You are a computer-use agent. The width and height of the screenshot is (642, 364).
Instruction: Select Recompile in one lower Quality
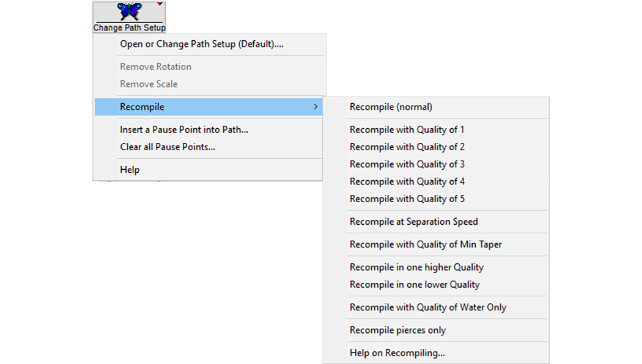click(x=415, y=285)
